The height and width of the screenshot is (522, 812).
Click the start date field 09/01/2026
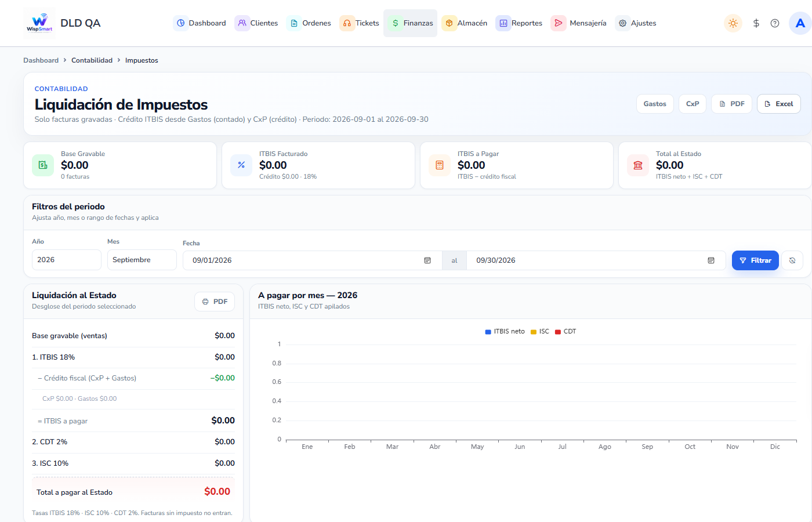coord(313,260)
